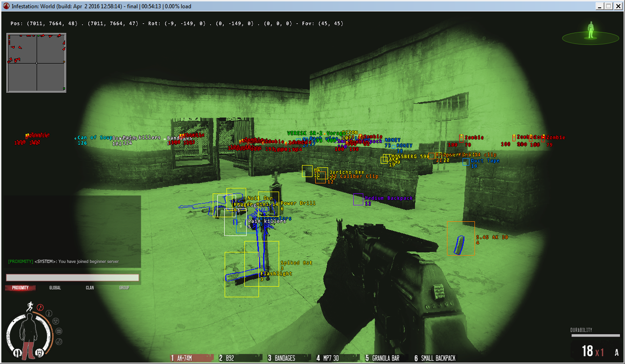Click the purple Medium Backpack marker box
The width and height of the screenshot is (625, 364).
(358, 199)
